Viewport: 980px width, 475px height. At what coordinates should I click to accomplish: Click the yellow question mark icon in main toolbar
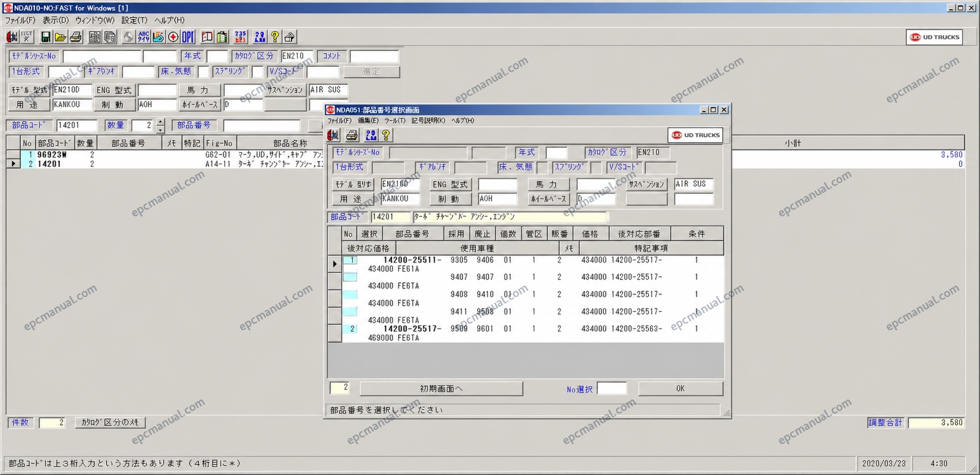(275, 37)
